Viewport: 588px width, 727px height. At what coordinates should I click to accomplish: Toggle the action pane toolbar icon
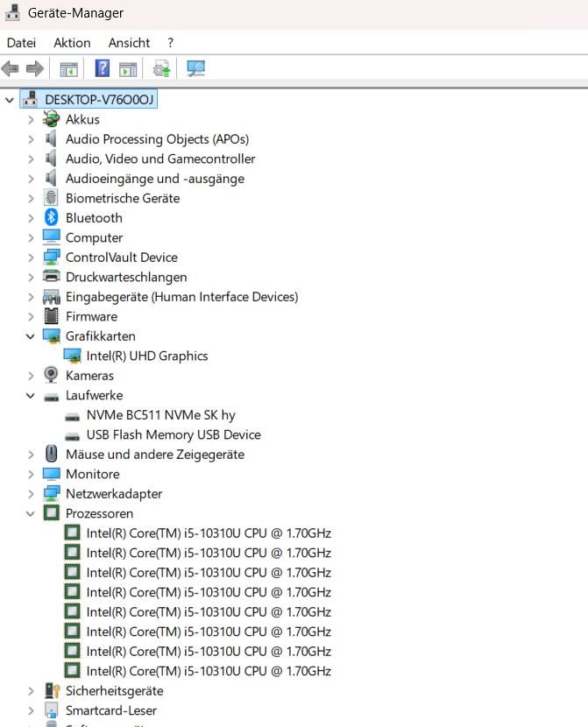pyautogui.click(x=128, y=69)
